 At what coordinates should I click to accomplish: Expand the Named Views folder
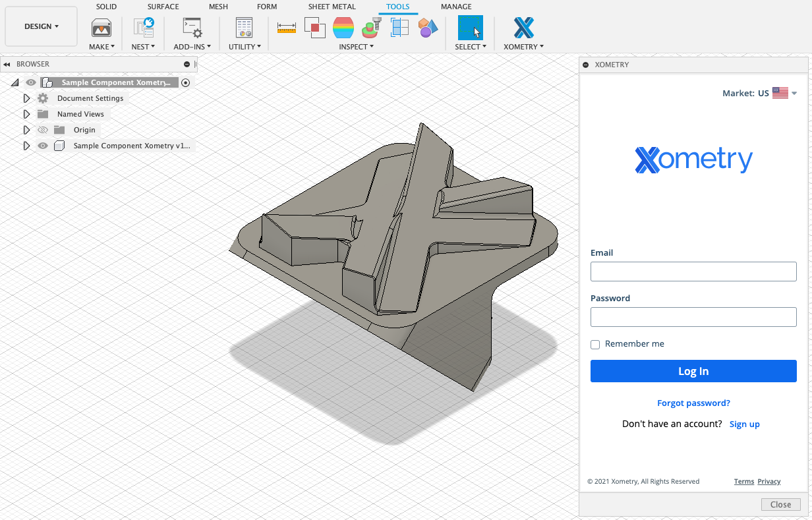click(27, 114)
